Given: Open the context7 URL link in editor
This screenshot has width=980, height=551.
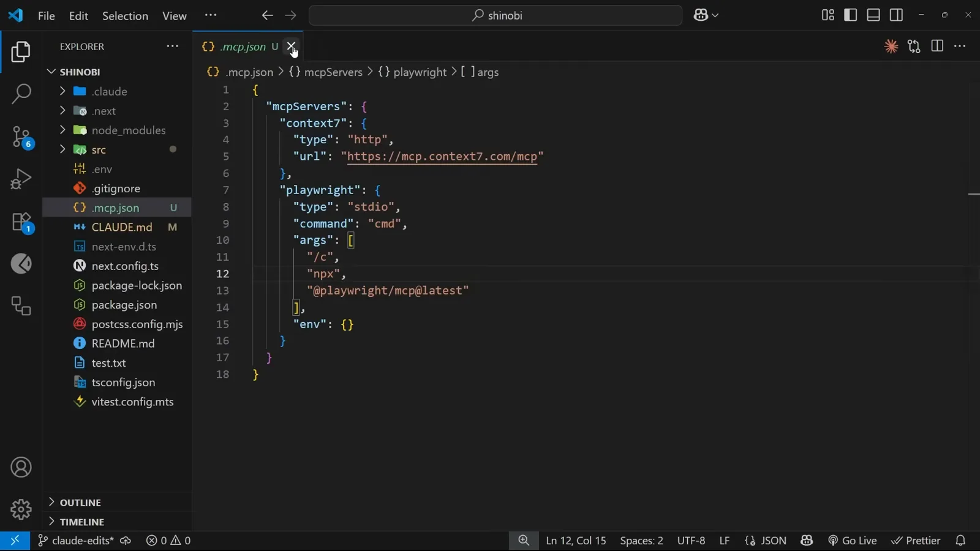Looking at the screenshot, I should coord(442,157).
